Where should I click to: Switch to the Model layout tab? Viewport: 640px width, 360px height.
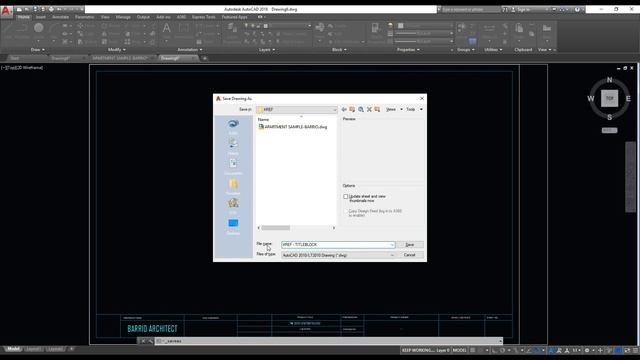click(13, 349)
